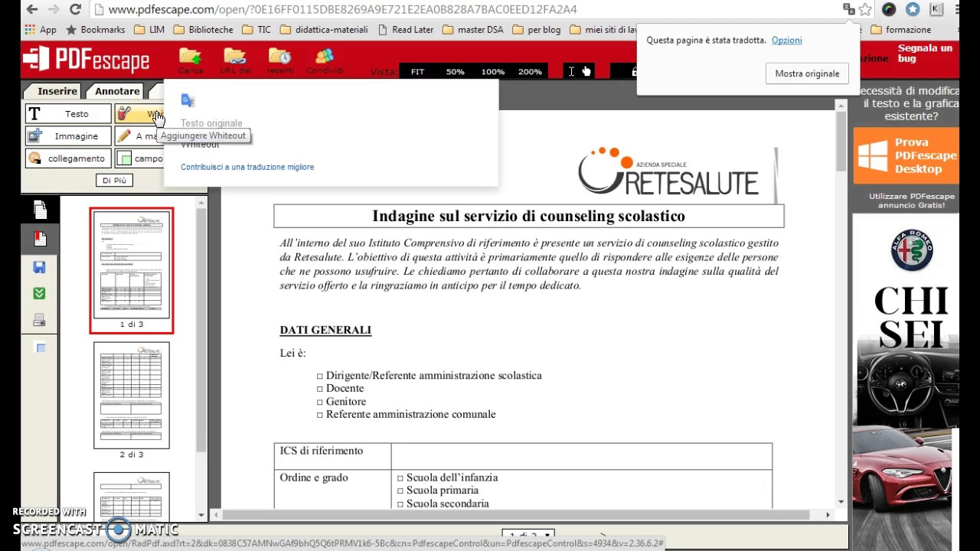The image size is (980, 551).
Task: Click the browser reload button
Action: [75, 9]
